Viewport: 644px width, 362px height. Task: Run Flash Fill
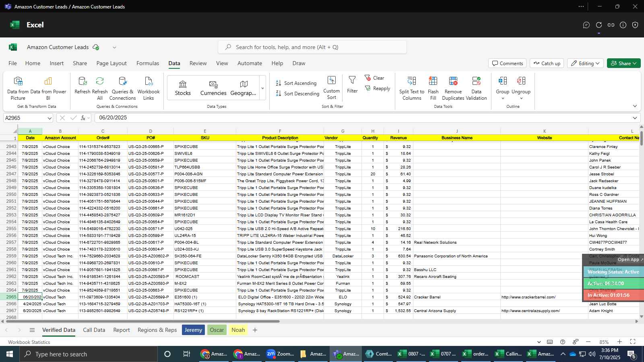point(433,88)
